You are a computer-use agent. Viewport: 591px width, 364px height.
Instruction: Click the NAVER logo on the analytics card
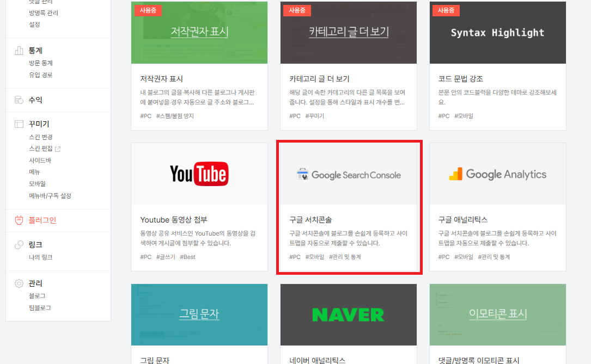coord(348,314)
